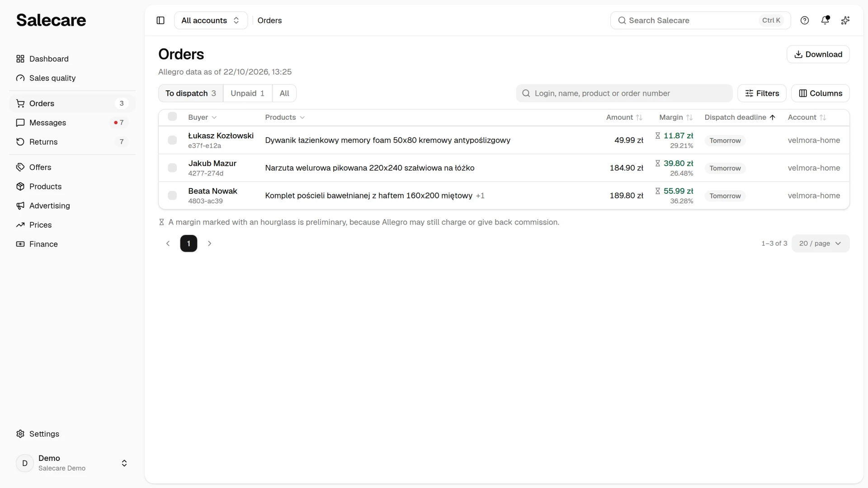
Task: Switch to Unpaid tab
Action: 248,94
